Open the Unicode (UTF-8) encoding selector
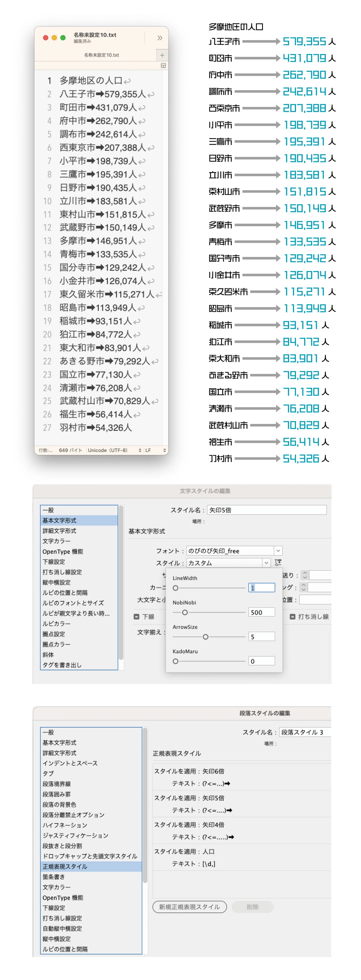 (x=114, y=450)
